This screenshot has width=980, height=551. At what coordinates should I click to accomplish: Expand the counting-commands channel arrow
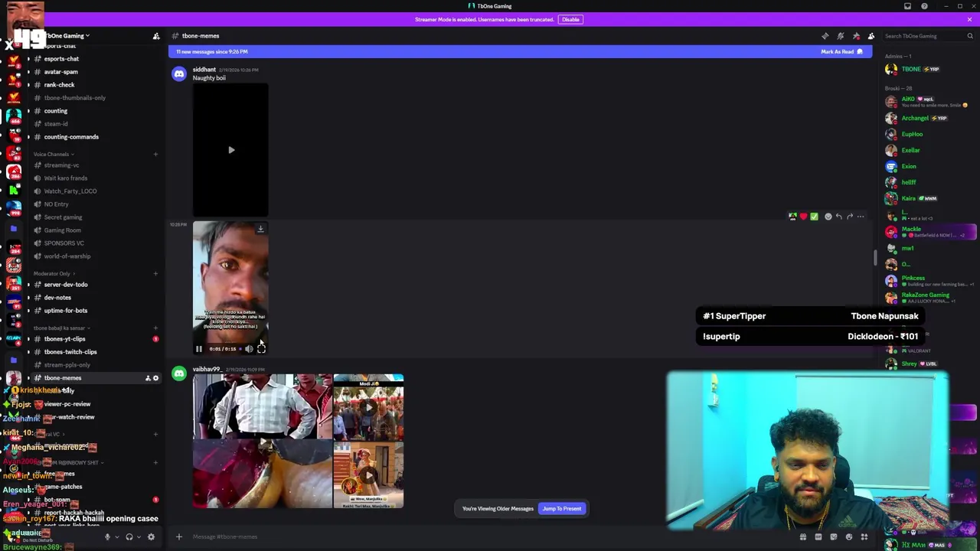pyautogui.click(x=28, y=137)
